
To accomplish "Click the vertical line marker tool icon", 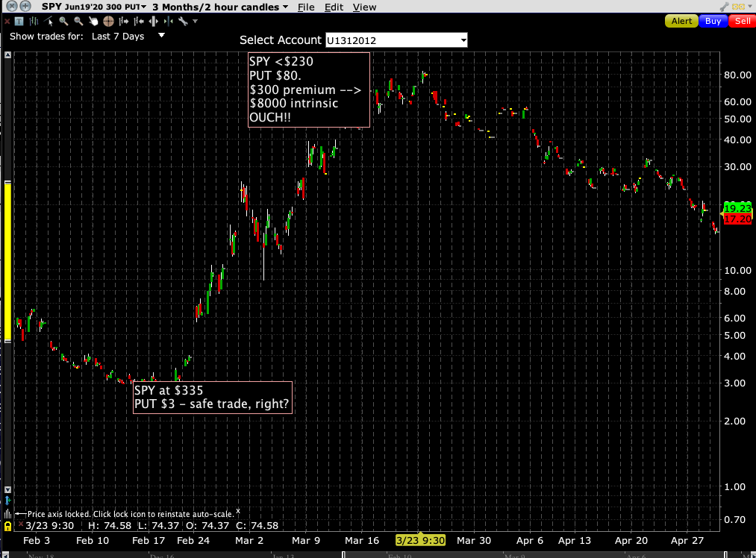I will [x=168, y=21].
